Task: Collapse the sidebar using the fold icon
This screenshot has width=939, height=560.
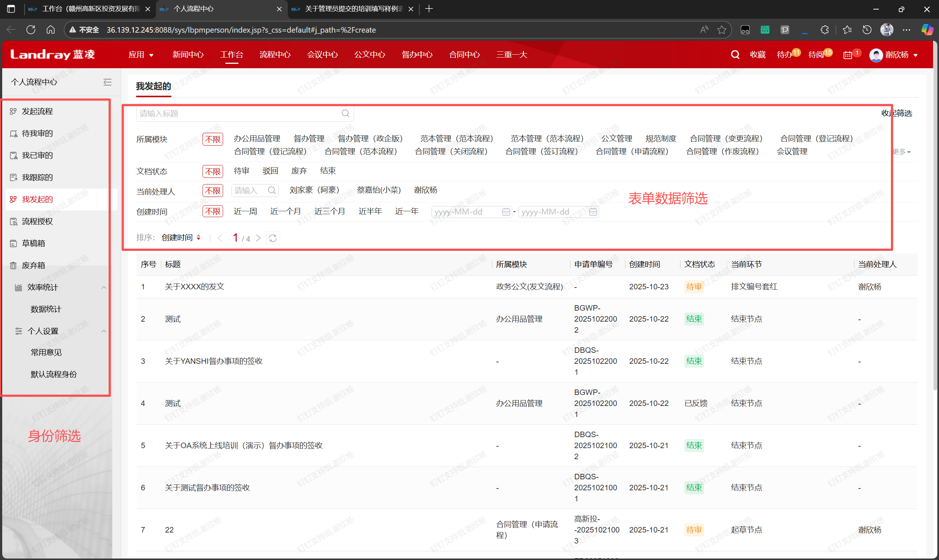Action: click(108, 82)
